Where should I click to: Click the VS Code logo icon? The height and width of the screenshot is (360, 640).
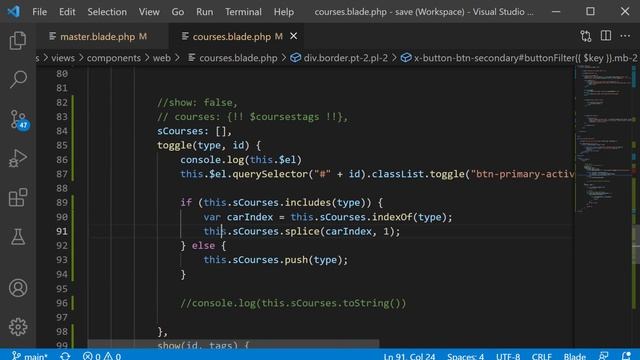(x=13, y=11)
